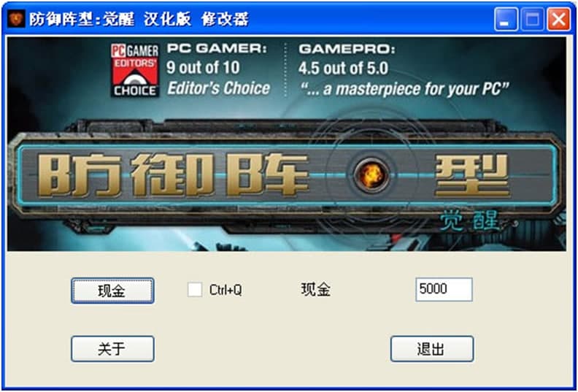Click the golden 型 character in the logo
Viewport: 578px width, 392px height.
pyautogui.click(x=472, y=175)
